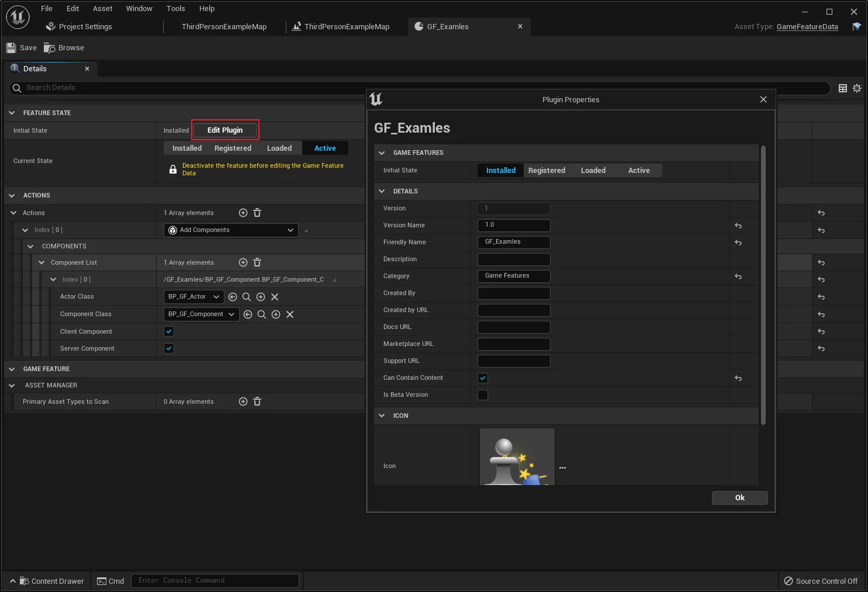Open the BP_GF_Actor class dropdown

(193, 297)
